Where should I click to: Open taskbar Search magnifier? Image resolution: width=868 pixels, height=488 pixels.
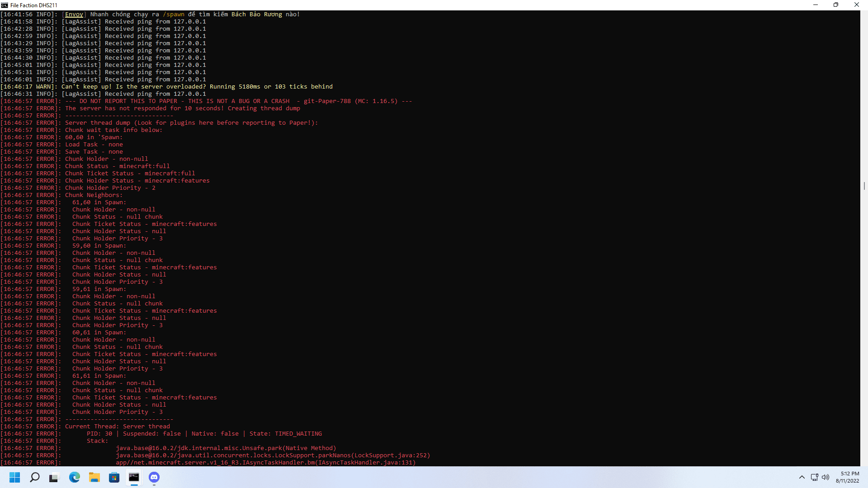tap(35, 477)
